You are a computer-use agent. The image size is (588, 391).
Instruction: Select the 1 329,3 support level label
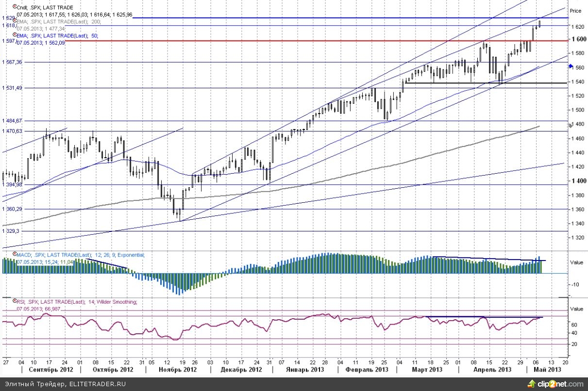[x=11, y=231]
